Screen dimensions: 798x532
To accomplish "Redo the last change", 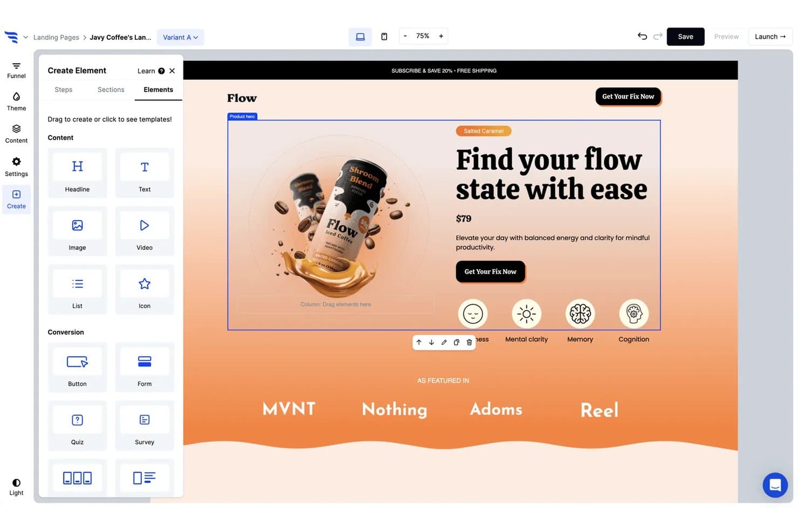I will pyautogui.click(x=658, y=36).
